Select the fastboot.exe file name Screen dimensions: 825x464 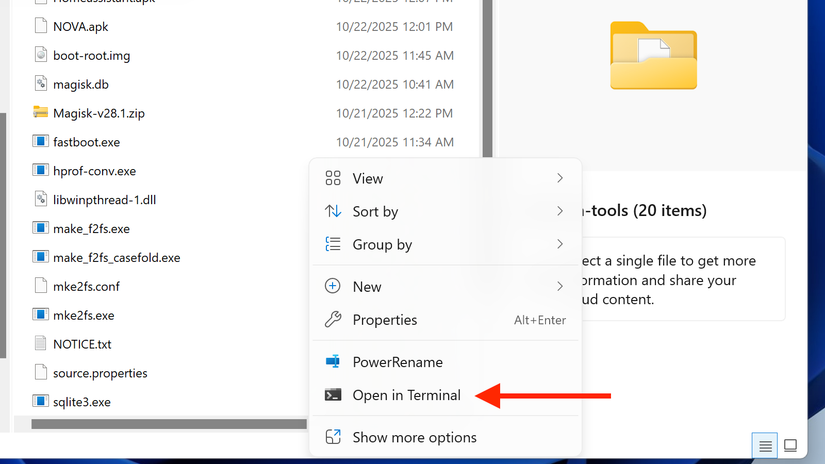coord(86,142)
